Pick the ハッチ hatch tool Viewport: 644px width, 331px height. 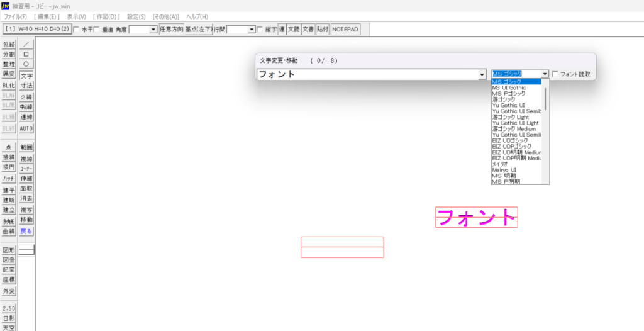point(9,179)
